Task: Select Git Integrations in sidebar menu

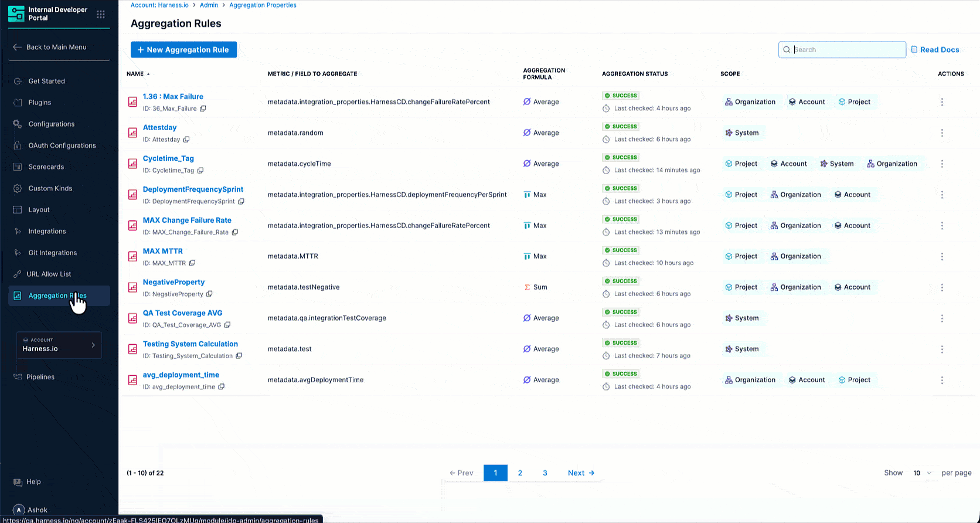Action: coord(53,253)
